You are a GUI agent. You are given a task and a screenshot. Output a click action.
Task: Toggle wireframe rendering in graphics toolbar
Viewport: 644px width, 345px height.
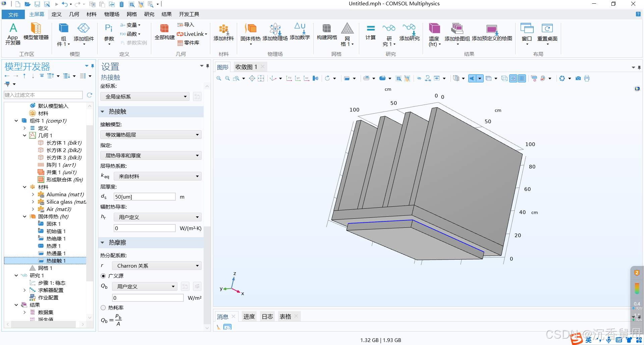pyautogui.click(x=504, y=78)
